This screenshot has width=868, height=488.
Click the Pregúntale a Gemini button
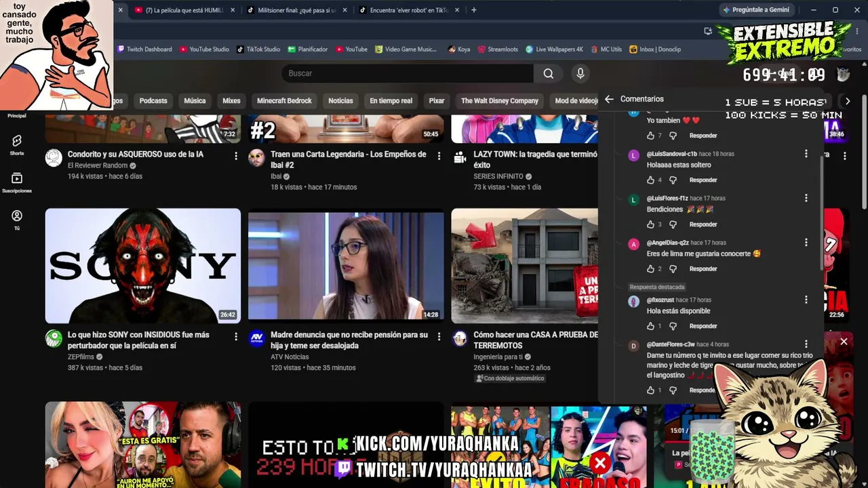coord(755,10)
